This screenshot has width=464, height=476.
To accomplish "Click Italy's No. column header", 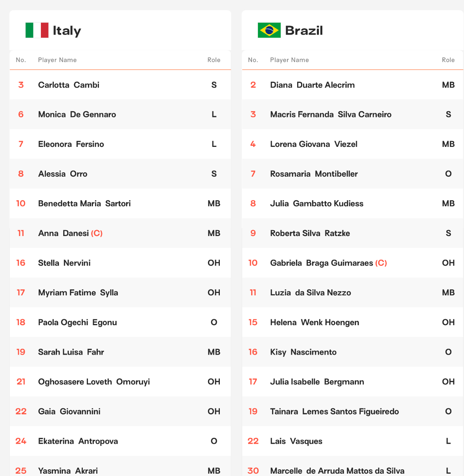I will click(21, 60).
